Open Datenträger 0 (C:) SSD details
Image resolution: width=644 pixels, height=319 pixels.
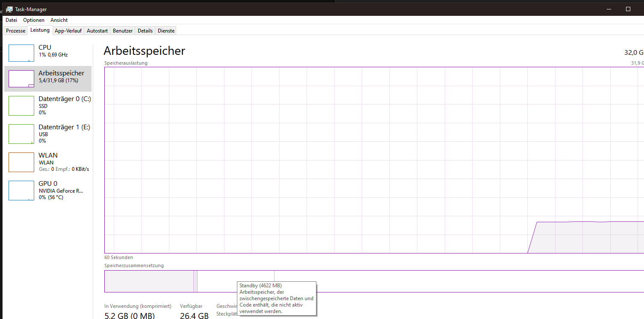point(48,106)
